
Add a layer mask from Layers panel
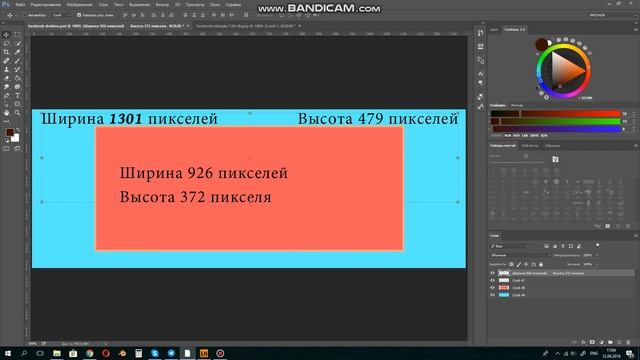coord(592,342)
